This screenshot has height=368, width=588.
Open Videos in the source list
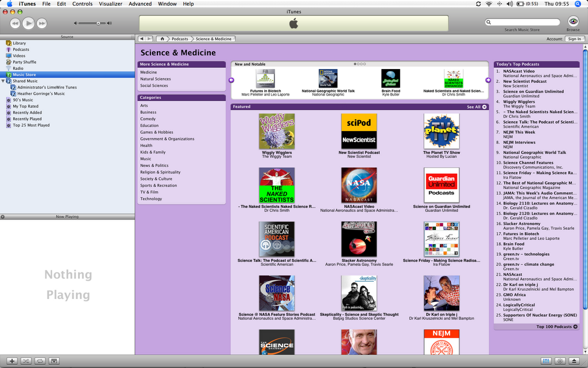point(19,56)
